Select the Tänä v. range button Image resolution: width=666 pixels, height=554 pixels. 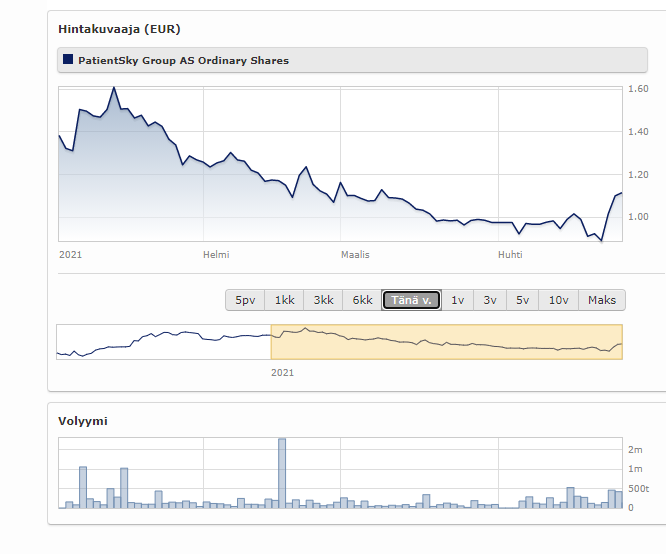coord(411,300)
